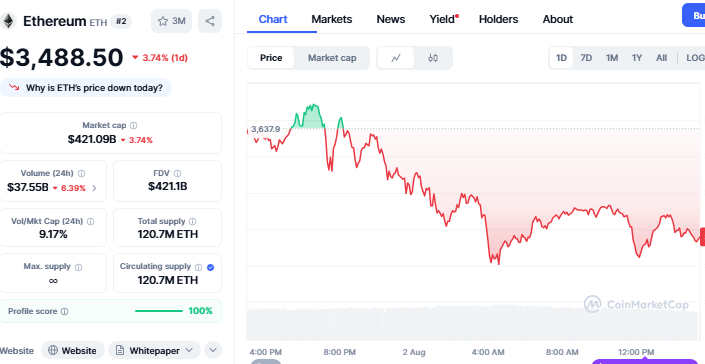Click the FDV info icon
The height and width of the screenshot is (364, 705).
[x=178, y=173]
